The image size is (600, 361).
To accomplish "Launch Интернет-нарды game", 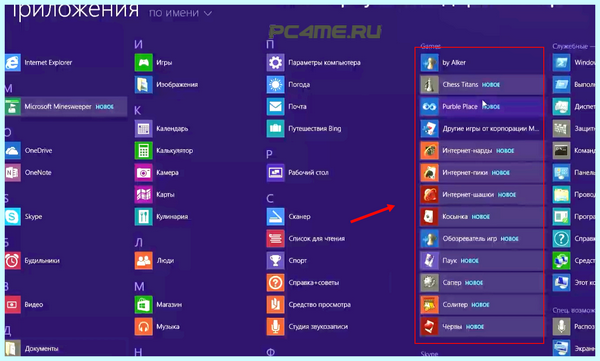I will pyautogui.click(x=481, y=150).
